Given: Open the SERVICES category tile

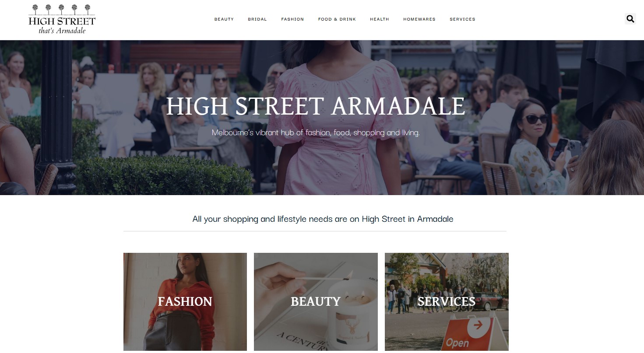Looking at the screenshot, I should pos(447,302).
